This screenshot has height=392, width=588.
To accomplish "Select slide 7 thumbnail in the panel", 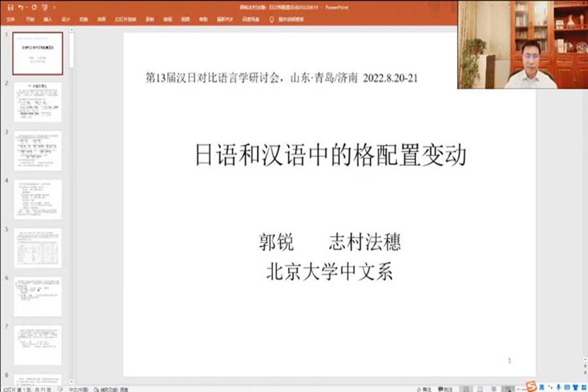I will 37,346.
